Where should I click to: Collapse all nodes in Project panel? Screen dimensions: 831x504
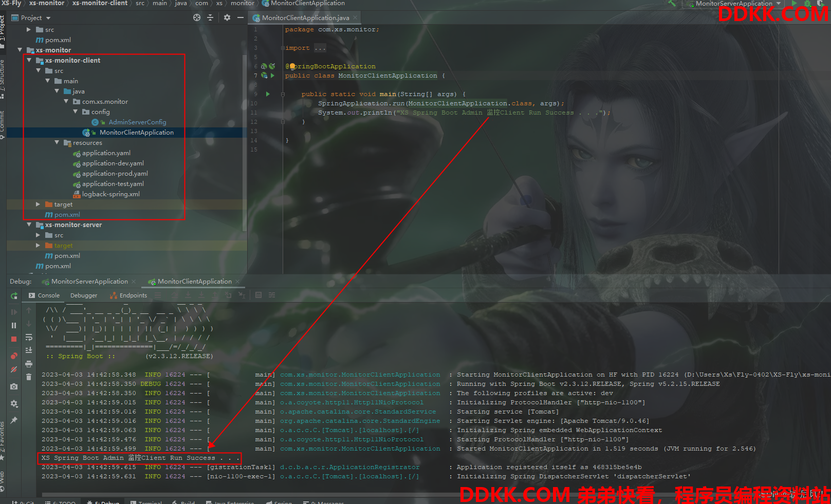(x=210, y=17)
